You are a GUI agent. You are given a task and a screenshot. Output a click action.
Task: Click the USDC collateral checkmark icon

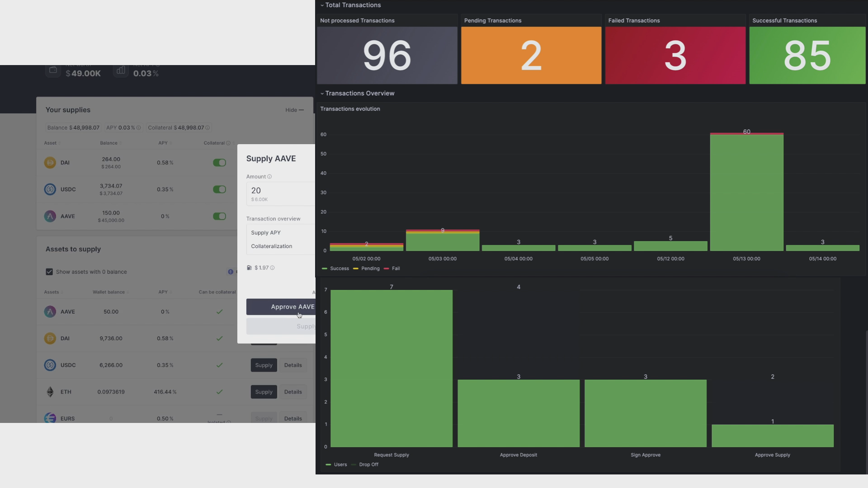click(x=219, y=365)
